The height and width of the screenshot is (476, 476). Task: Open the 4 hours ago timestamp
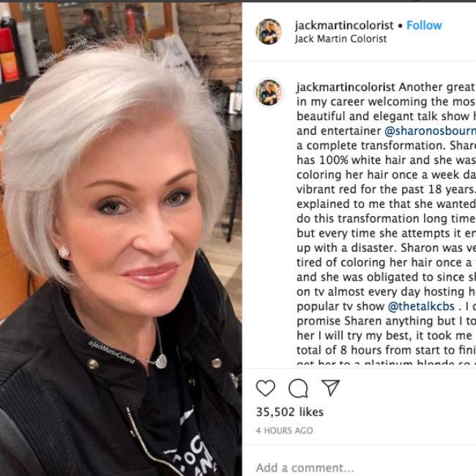[x=284, y=431]
